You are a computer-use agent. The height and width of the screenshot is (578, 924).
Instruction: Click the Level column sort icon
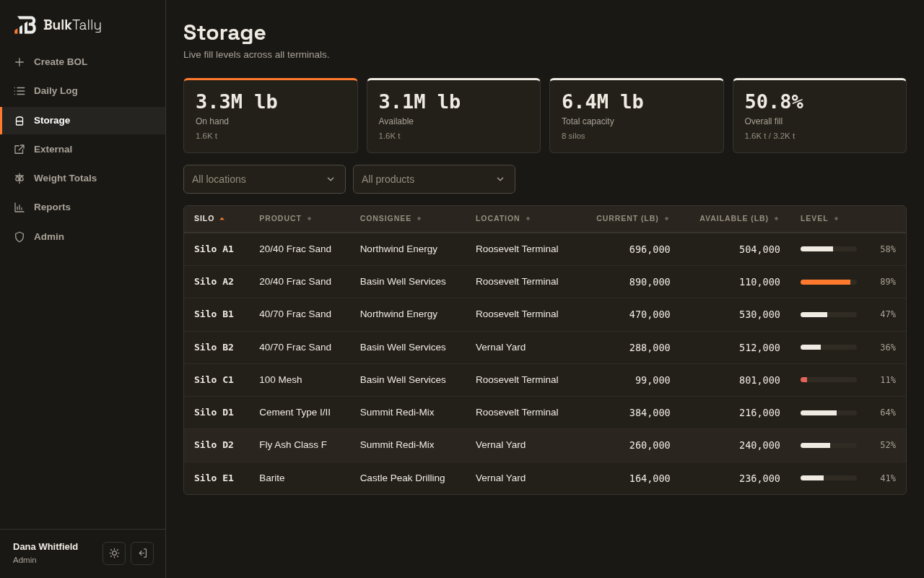tap(837, 219)
